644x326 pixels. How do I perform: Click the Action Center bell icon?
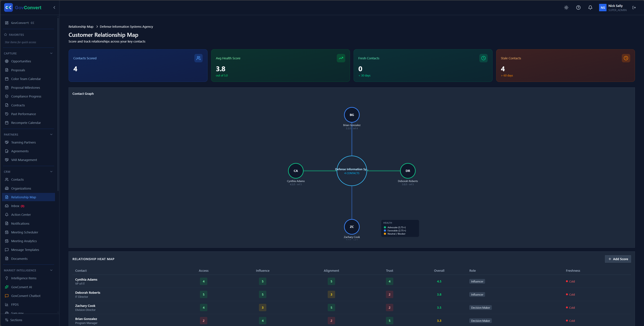click(7, 215)
